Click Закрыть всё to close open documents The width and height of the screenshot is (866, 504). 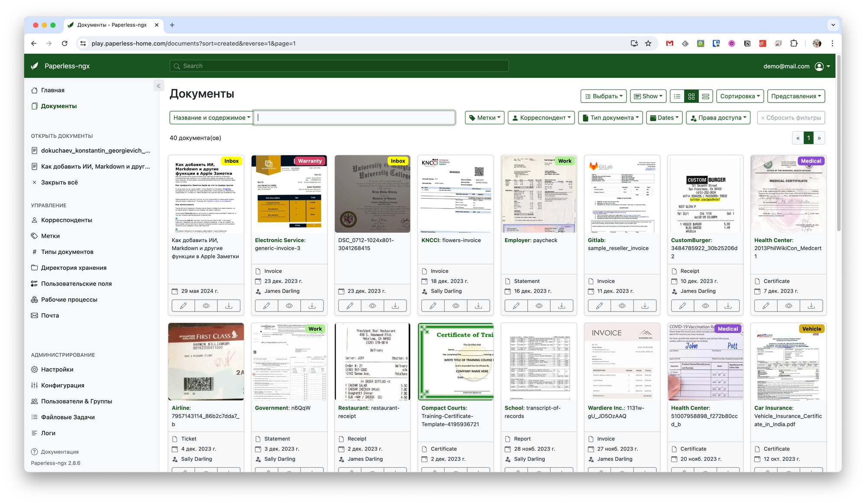point(59,183)
